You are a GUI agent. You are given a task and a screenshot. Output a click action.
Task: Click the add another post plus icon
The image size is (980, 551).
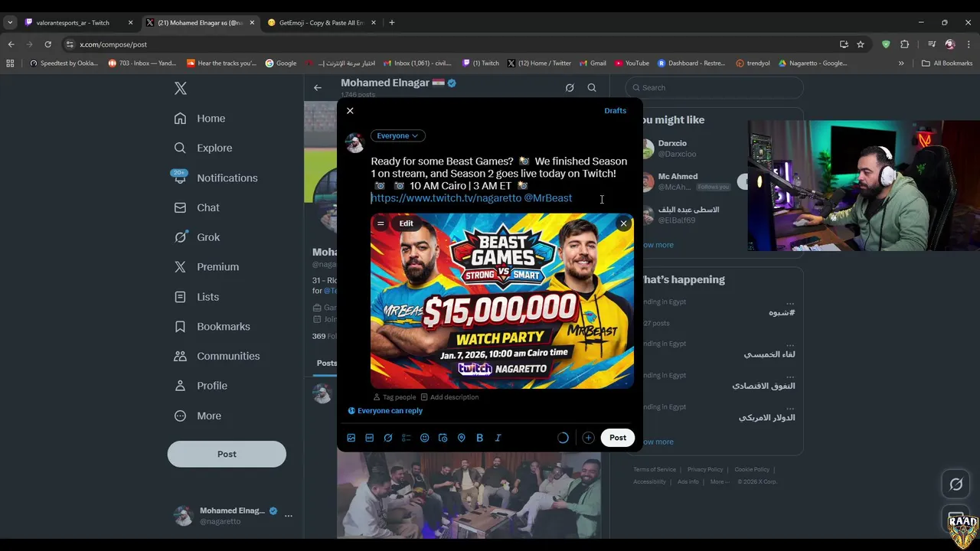click(588, 438)
